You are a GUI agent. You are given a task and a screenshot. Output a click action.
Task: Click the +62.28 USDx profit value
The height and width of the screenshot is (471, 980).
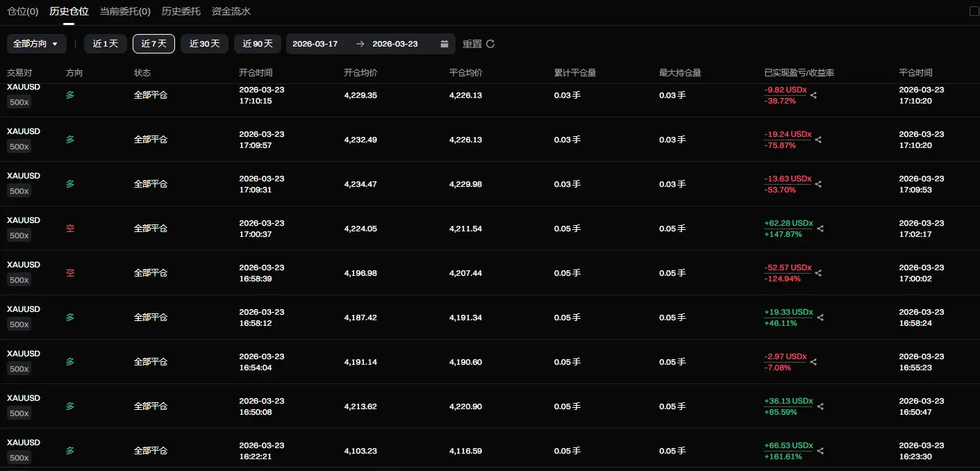(788, 223)
